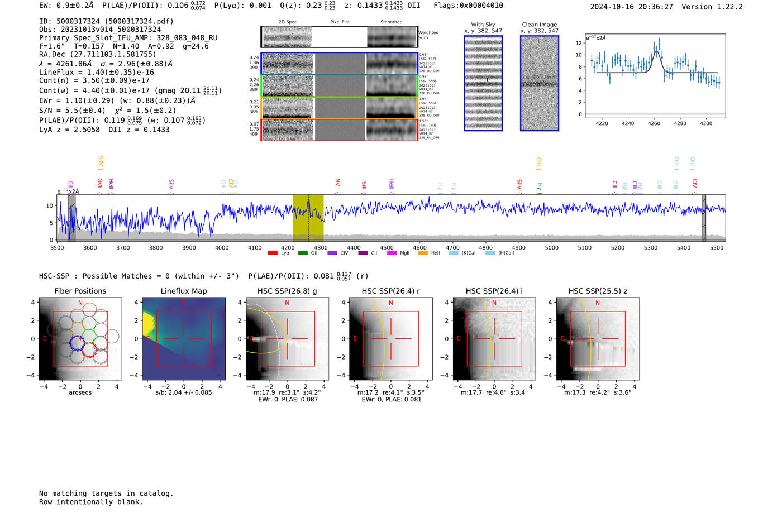Select the Weighted Sum 2D spectrum row
The height and width of the screenshot is (532, 782).
[x=339, y=37]
